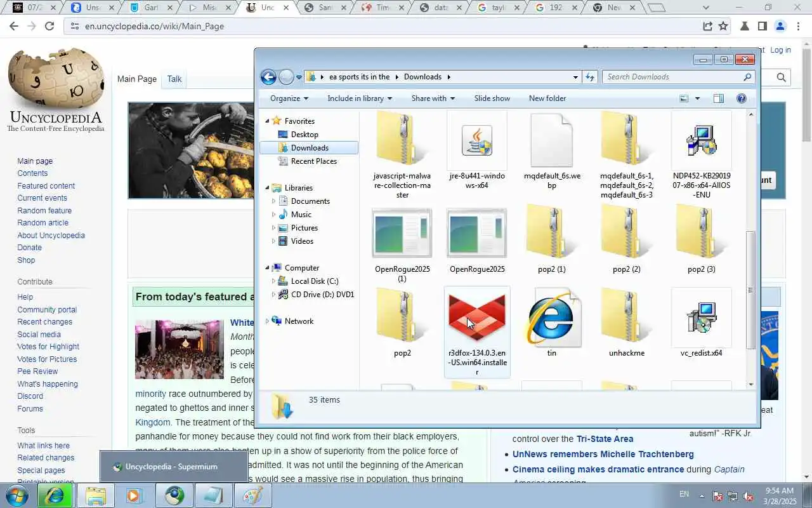812x508 pixels.
Task: Click the Explorer vertical scrollbar thumb
Action: pos(751,290)
